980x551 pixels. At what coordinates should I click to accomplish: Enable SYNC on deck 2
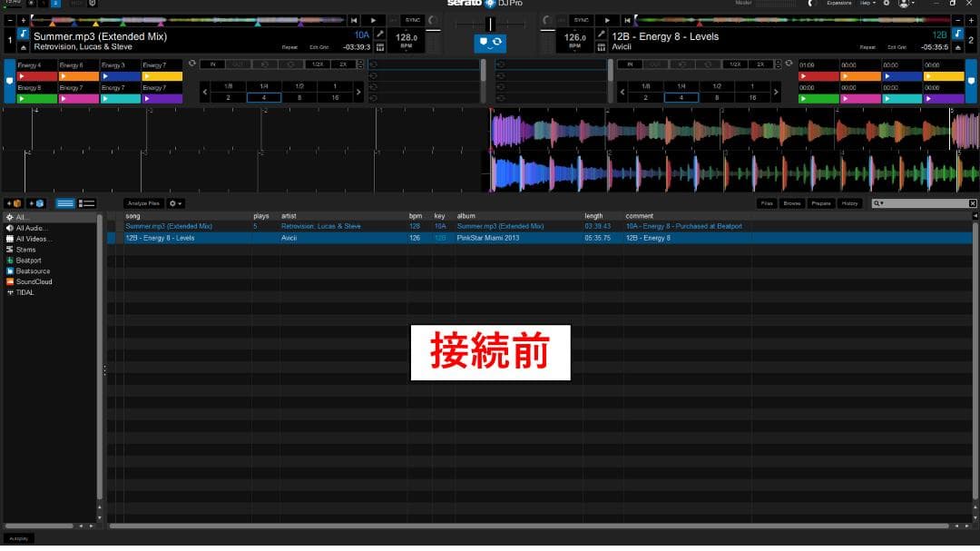[580, 19]
